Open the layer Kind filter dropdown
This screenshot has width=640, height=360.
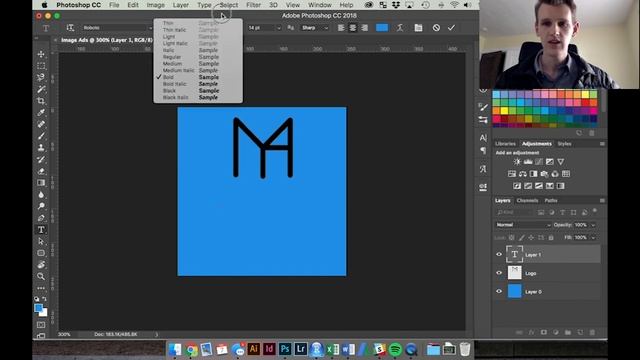pos(514,212)
